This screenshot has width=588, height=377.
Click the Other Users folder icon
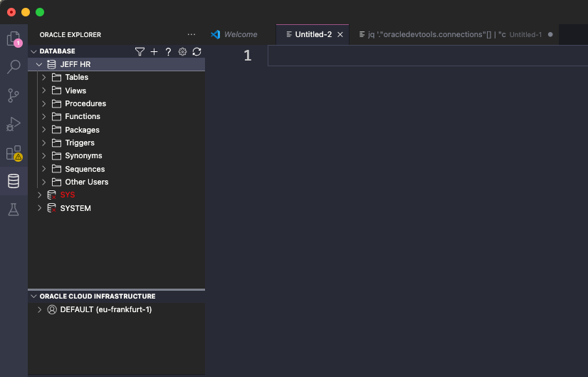coord(56,182)
